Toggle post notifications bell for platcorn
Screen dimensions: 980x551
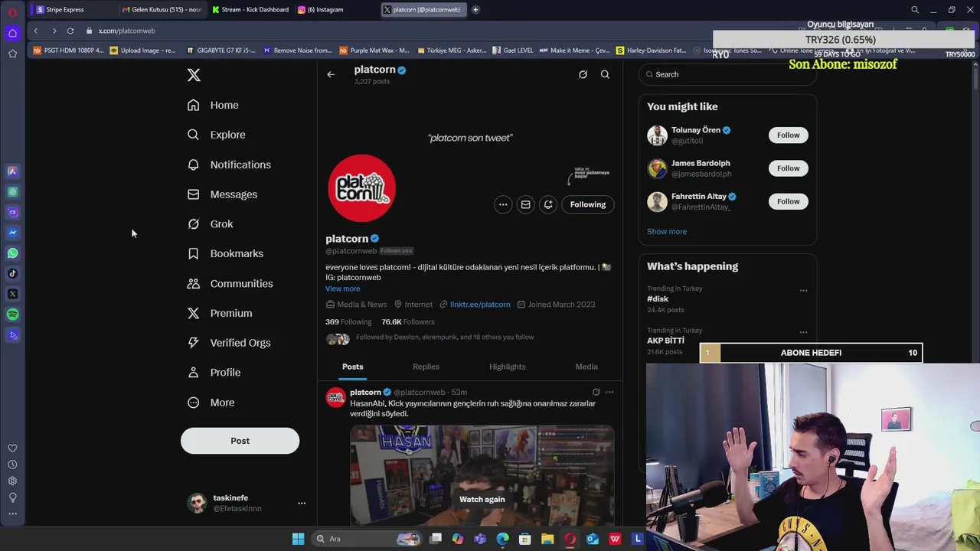(x=548, y=204)
